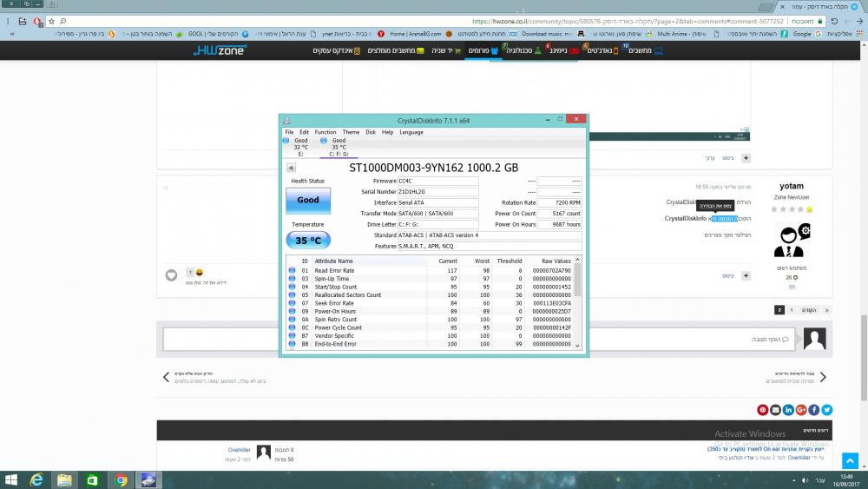
Task: Open yotam's user profile name
Action: coord(791,186)
